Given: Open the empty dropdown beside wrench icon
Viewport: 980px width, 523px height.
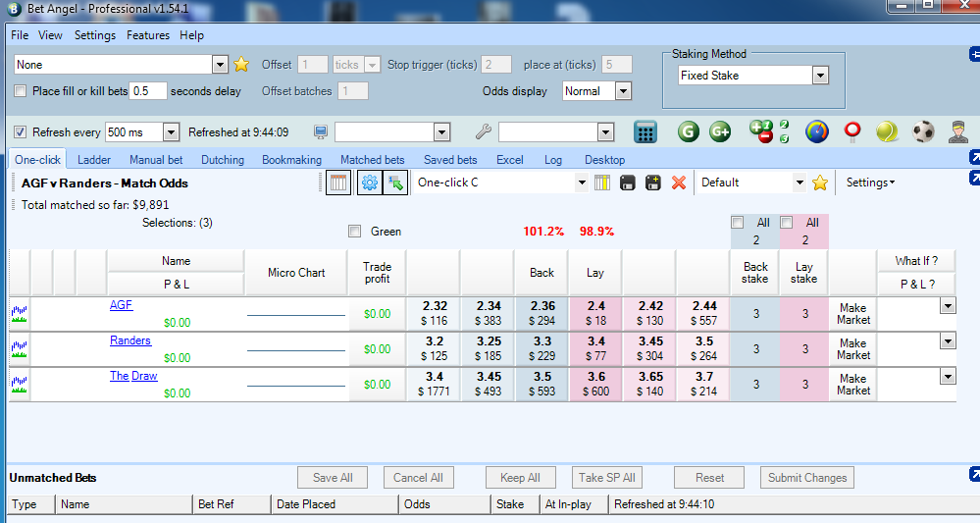Looking at the screenshot, I should [605, 131].
